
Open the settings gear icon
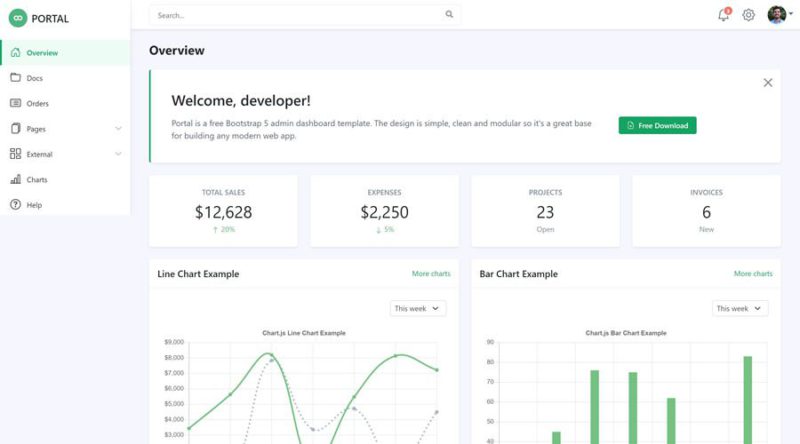(x=748, y=15)
